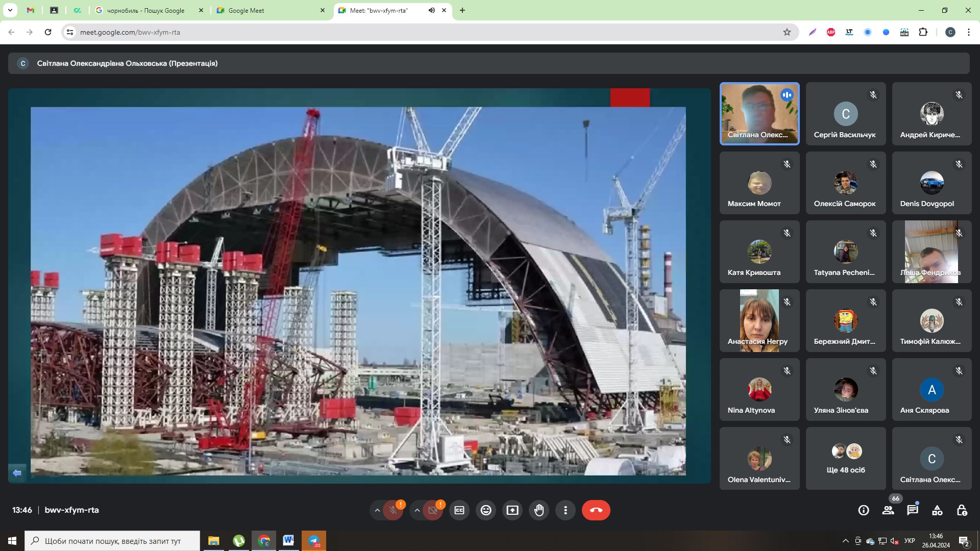This screenshot has width=980, height=551.
Task: Click the present screen button
Action: (x=512, y=510)
